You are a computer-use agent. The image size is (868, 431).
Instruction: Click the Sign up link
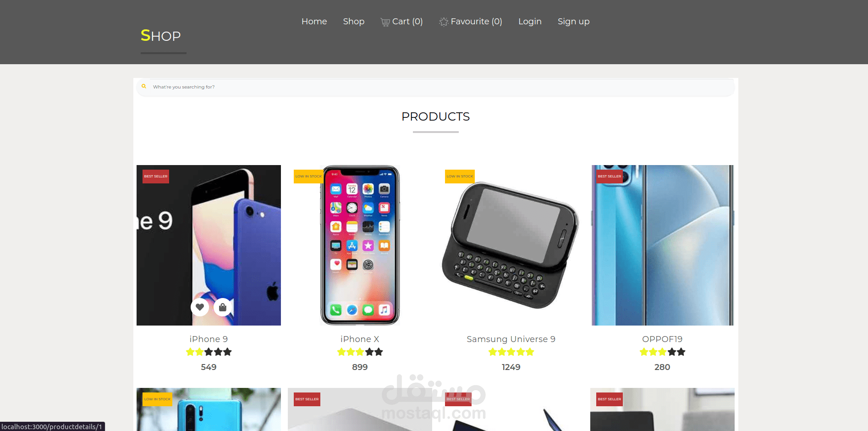click(x=574, y=22)
